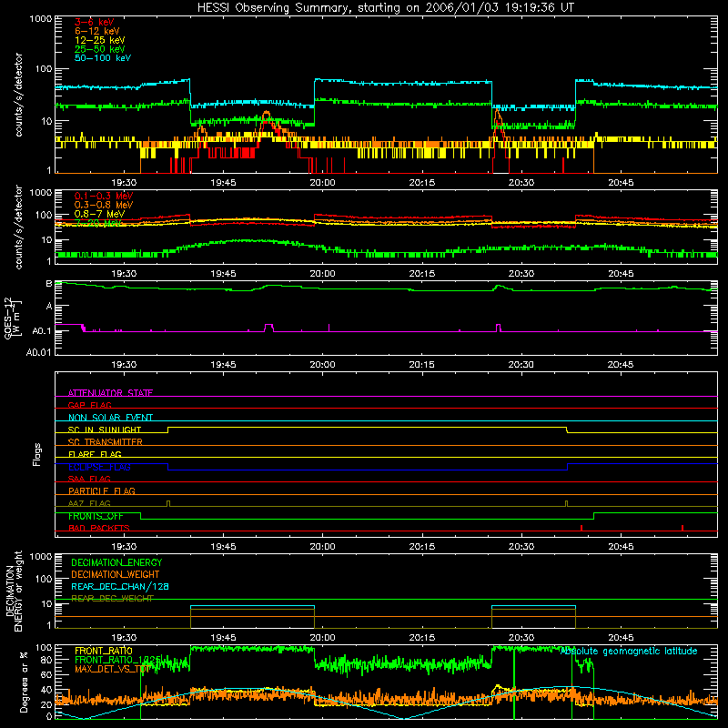Select the 6-12 keV legend label

click(97, 31)
